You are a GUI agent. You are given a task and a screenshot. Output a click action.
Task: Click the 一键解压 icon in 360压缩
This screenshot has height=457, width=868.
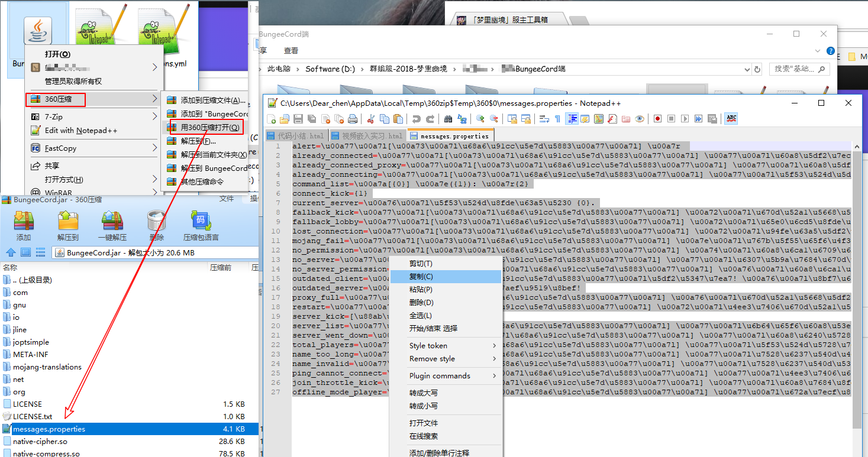pyautogui.click(x=112, y=222)
